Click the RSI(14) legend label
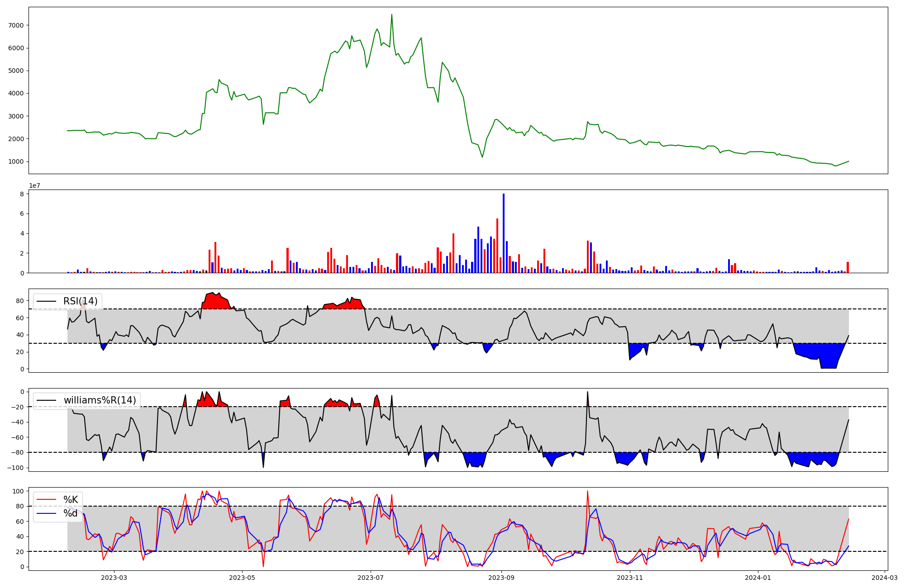This screenshot has width=905, height=588. pos(80,301)
